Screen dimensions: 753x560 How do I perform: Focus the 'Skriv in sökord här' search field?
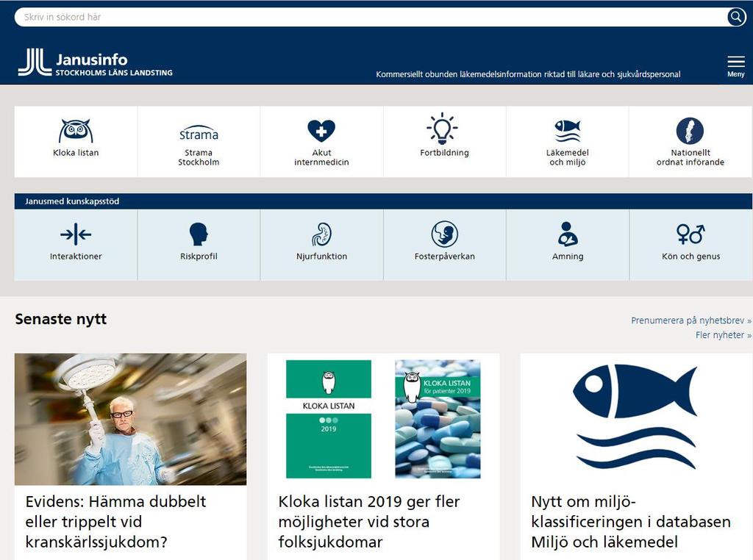[x=370, y=18]
